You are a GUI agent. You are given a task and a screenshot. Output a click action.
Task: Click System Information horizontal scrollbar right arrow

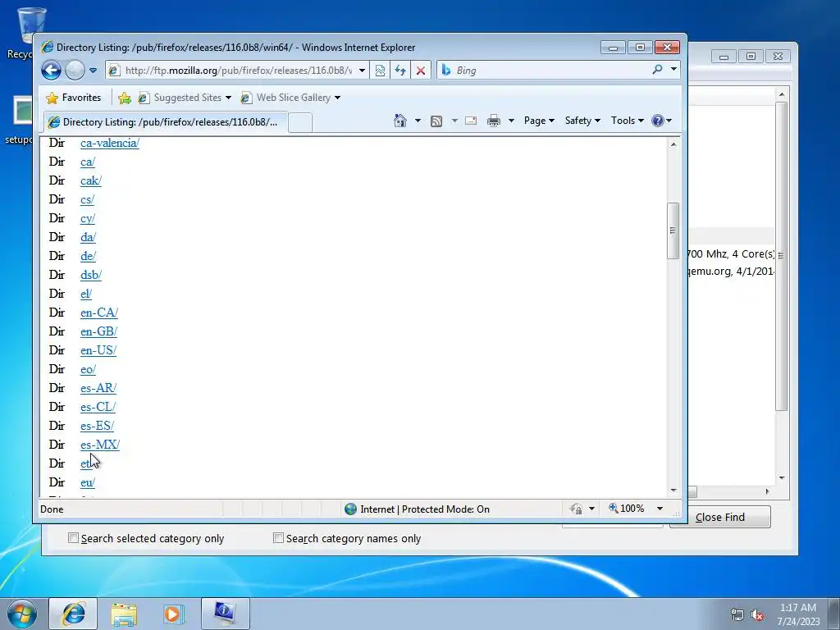click(767, 491)
